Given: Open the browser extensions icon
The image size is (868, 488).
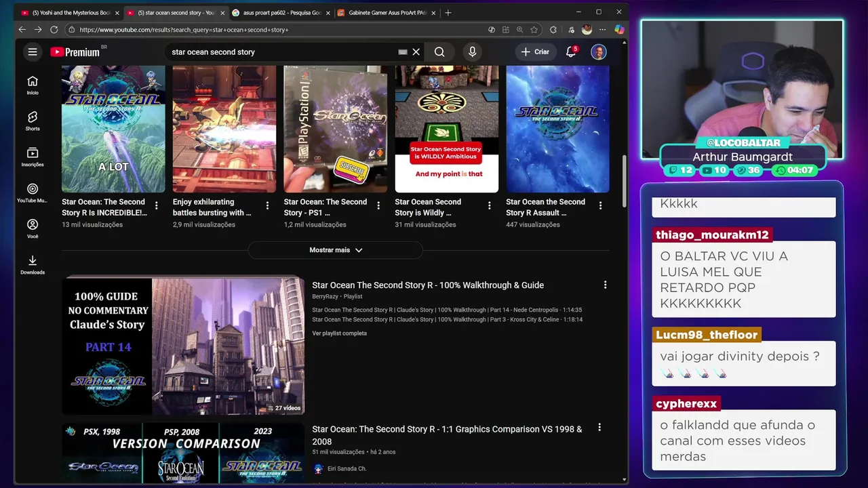Looking at the screenshot, I should pyautogui.click(x=553, y=30).
